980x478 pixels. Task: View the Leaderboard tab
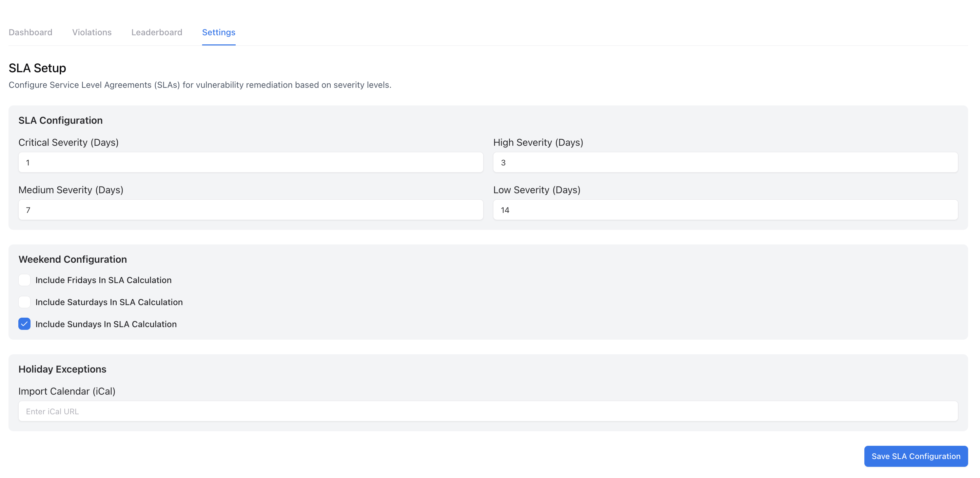[156, 32]
